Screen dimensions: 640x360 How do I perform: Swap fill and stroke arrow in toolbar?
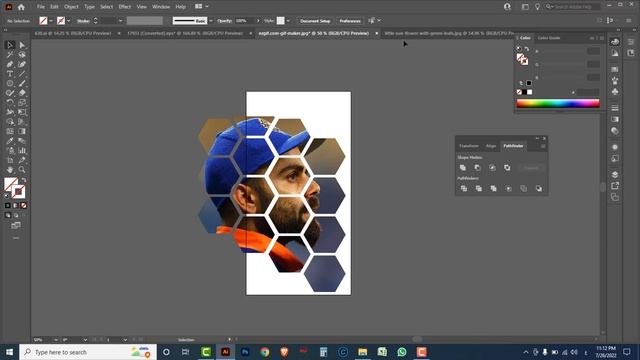point(24,180)
